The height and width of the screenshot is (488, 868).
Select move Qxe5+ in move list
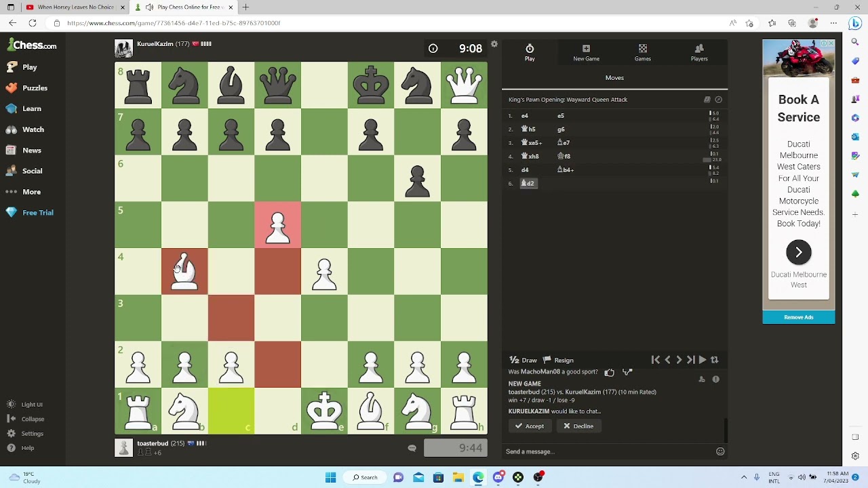[532, 143]
